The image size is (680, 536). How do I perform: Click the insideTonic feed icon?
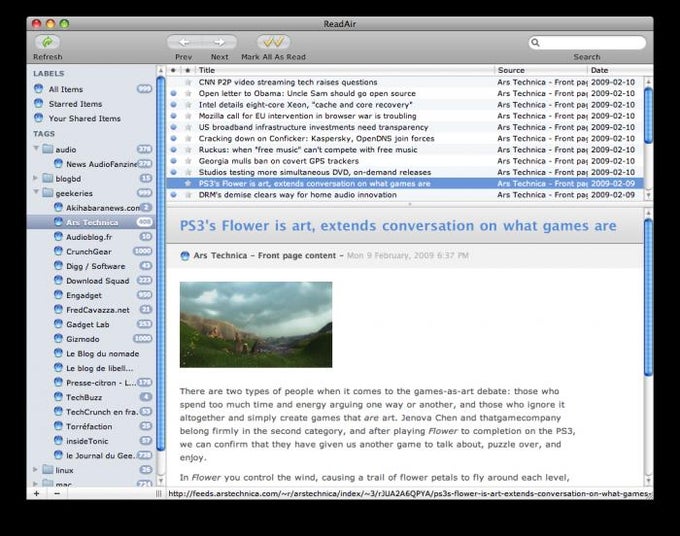point(59,441)
